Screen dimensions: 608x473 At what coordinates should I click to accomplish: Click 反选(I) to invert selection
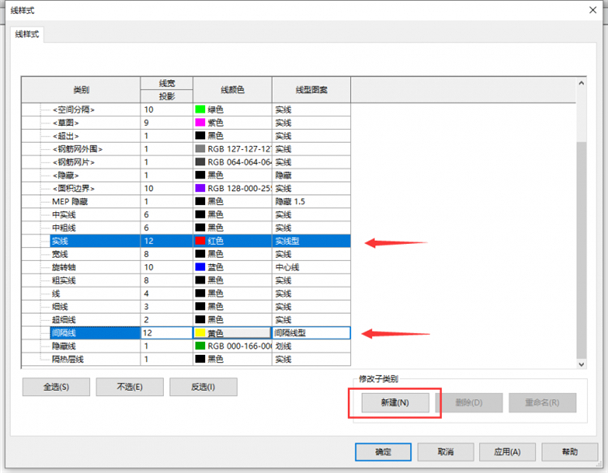203,387
